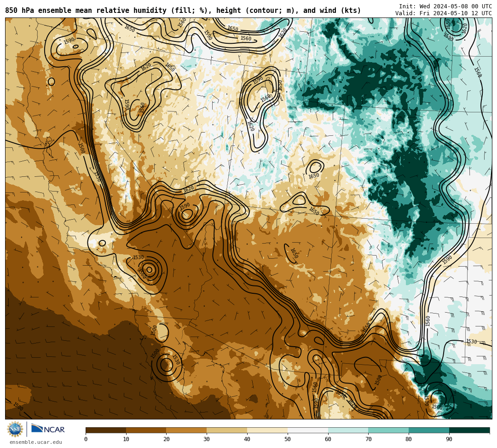The image size is (497, 448).
Task: Click the 10-20% brown colorbar segment
Action: point(146,430)
